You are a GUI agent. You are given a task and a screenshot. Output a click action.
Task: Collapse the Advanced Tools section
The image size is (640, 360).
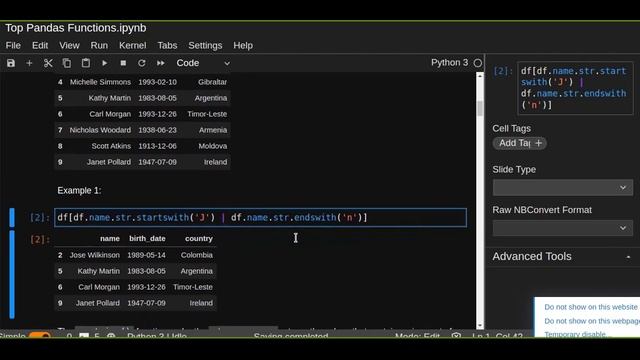pyautogui.click(x=629, y=257)
